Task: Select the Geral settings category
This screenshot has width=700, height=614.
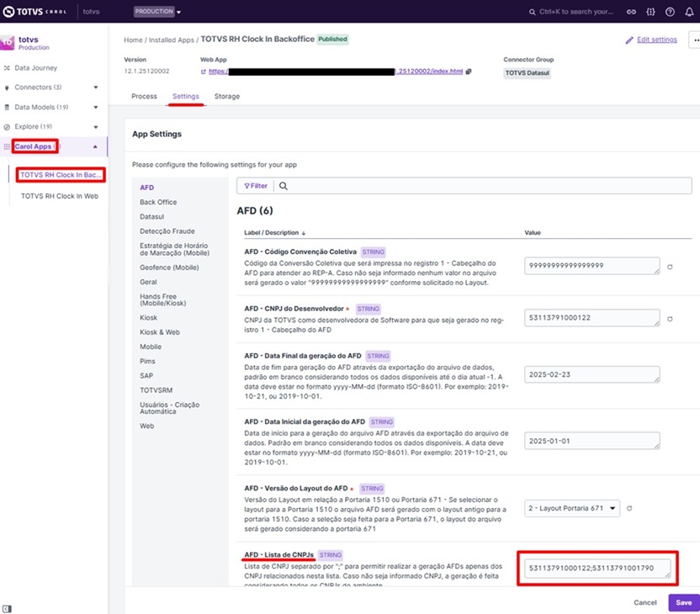Action: pyautogui.click(x=148, y=282)
